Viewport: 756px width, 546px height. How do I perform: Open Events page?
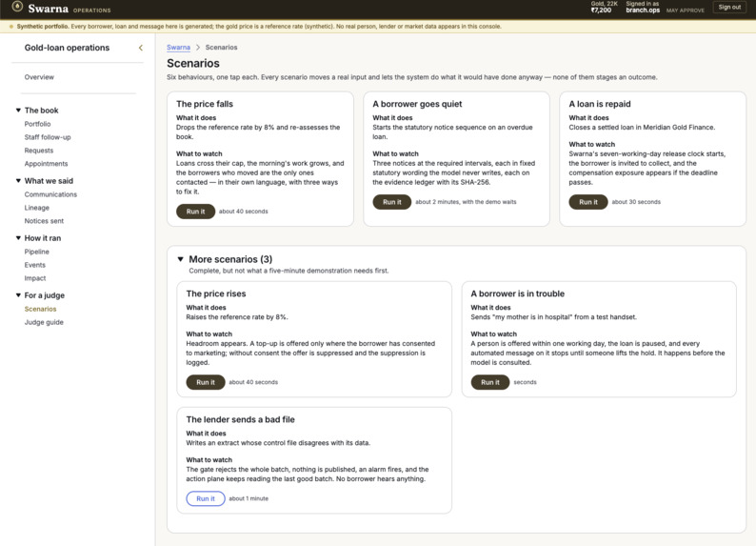pyautogui.click(x=34, y=265)
